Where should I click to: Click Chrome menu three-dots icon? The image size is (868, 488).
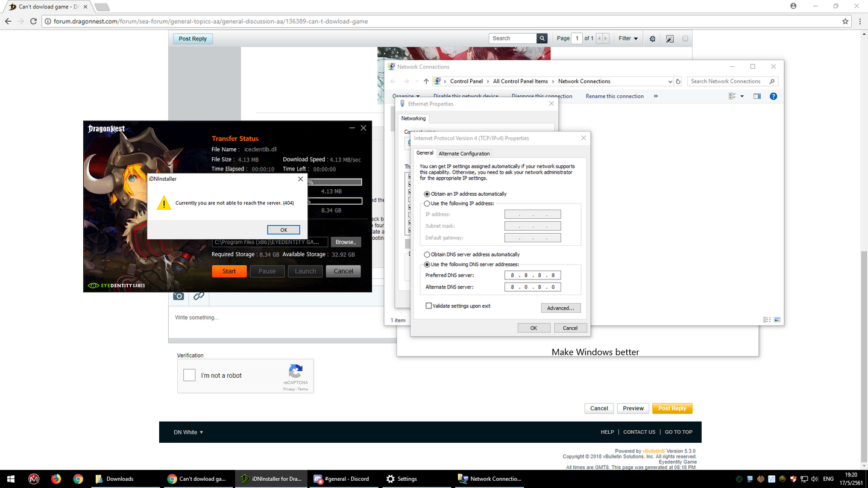[x=860, y=21]
